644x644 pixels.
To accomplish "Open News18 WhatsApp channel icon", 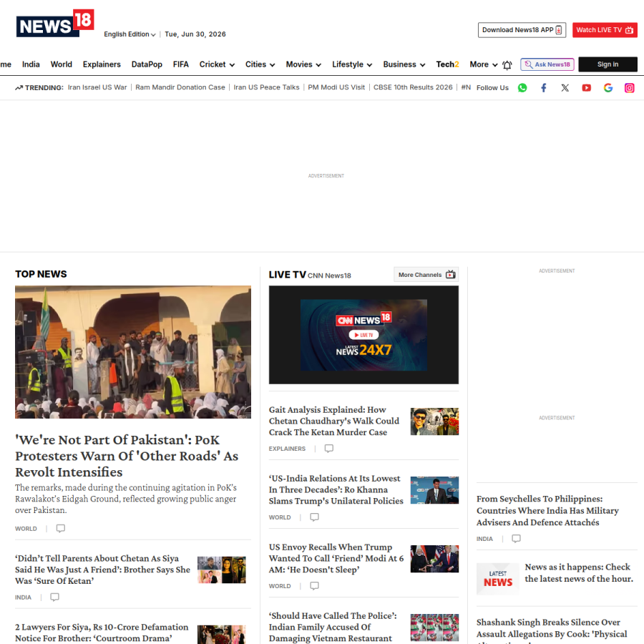I will coord(522,87).
